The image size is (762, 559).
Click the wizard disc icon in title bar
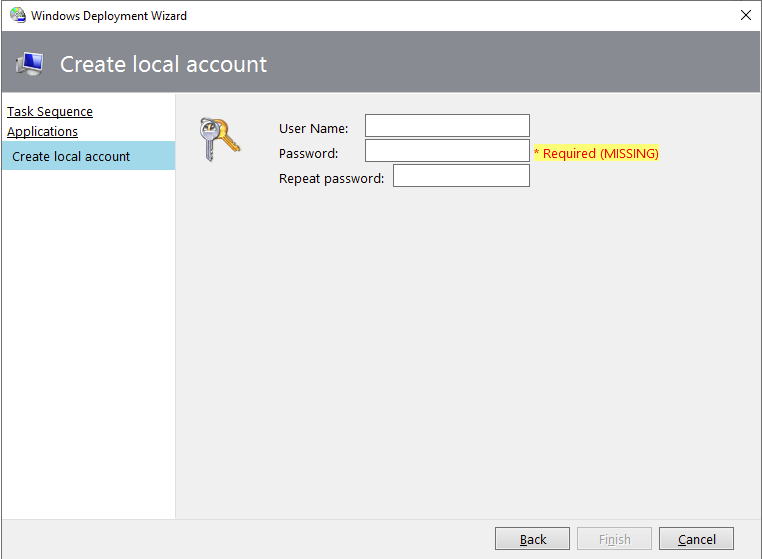click(18, 15)
